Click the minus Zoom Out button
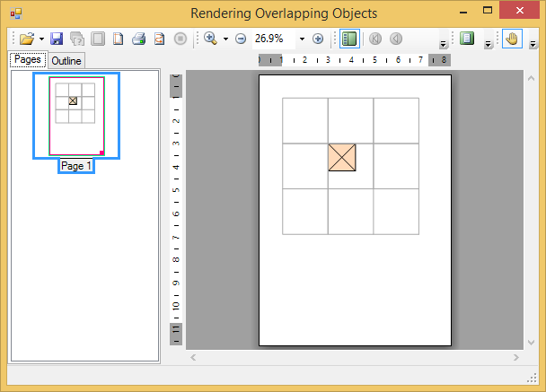The height and width of the screenshot is (392, 546). tap(241, 39)
